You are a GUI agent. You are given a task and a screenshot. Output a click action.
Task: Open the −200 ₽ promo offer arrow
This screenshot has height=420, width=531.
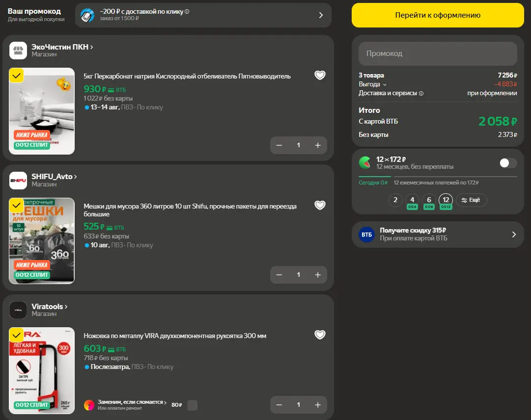(x=321, y=15)
